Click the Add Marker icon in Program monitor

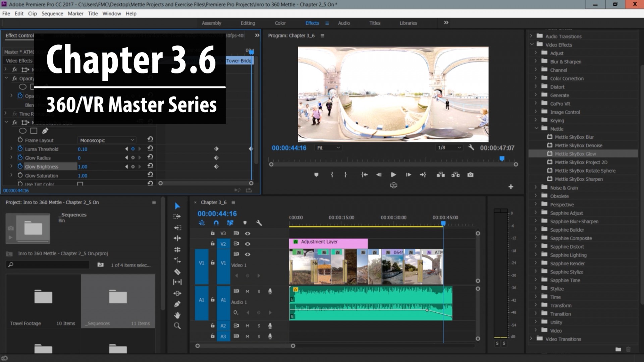(x=316, y=175)
